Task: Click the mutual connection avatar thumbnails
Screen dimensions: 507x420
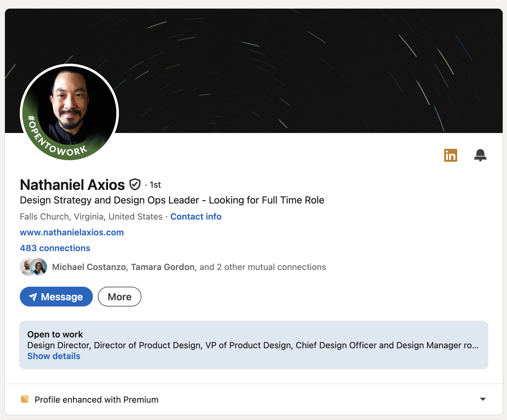Action: pyautogui.click(x=33, y=267)
